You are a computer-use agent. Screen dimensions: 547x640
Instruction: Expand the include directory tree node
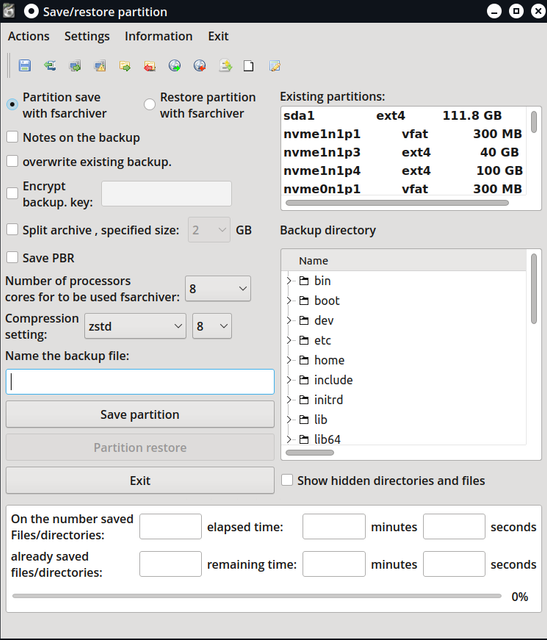coord(289,380)
